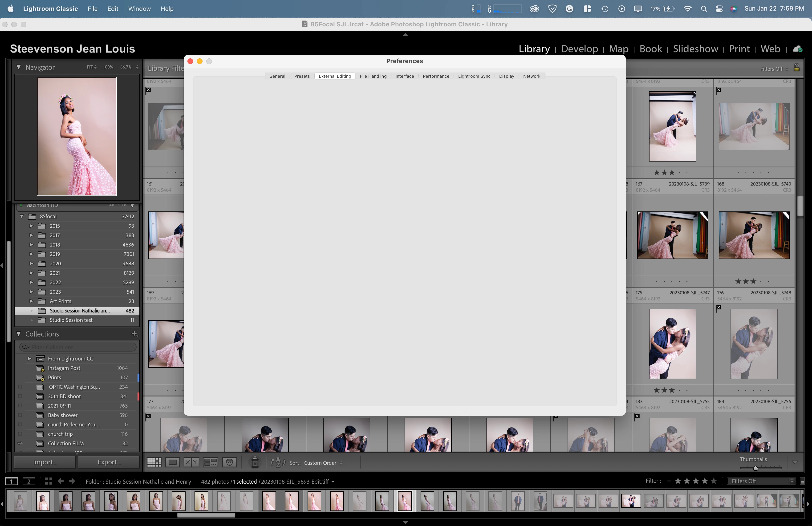Adjust the Thumbnails size slider

(x=755, y=468)
